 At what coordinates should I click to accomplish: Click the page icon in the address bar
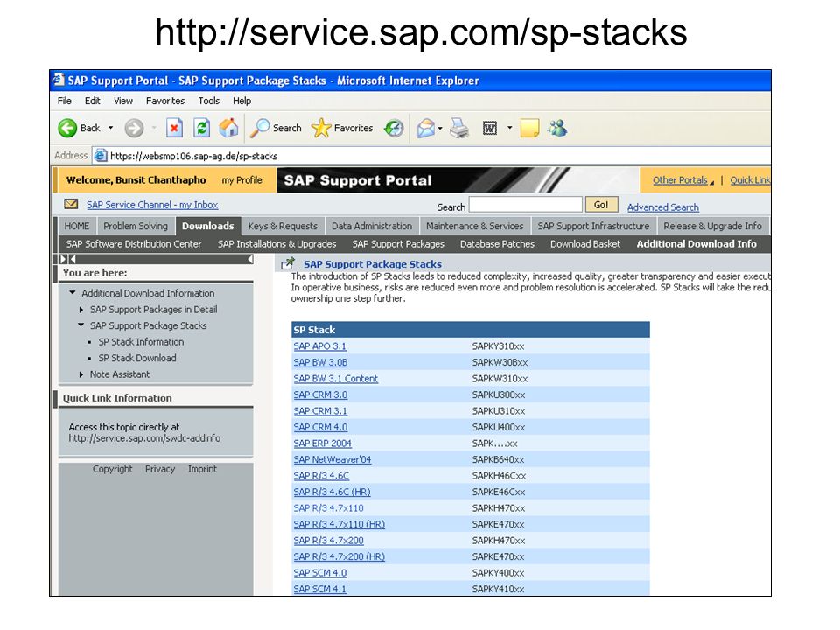pyautogui.click(x=100, y=156)
